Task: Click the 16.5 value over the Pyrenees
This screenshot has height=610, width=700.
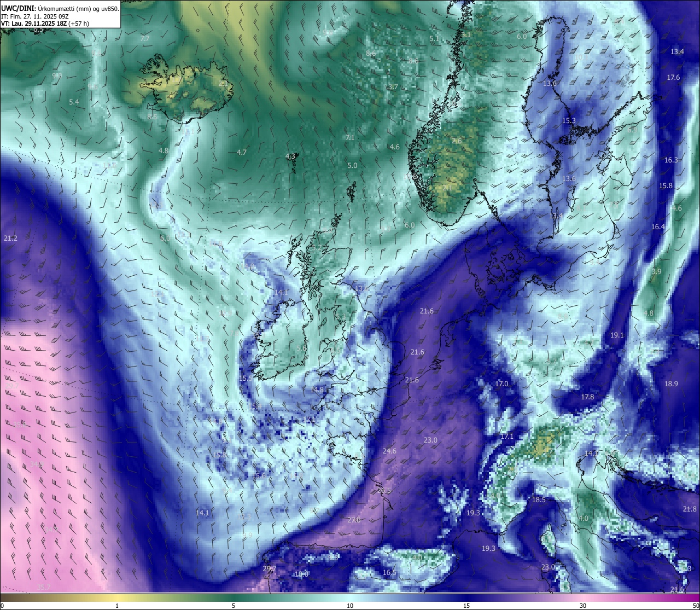Action: [x=389, y=573]
